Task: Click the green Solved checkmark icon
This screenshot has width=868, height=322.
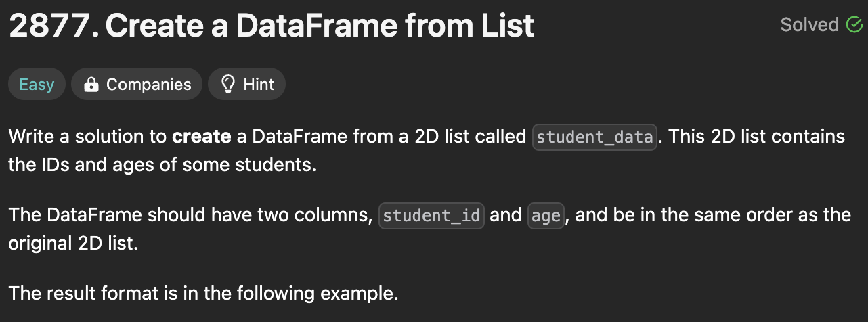Action: tap(854, 25)
